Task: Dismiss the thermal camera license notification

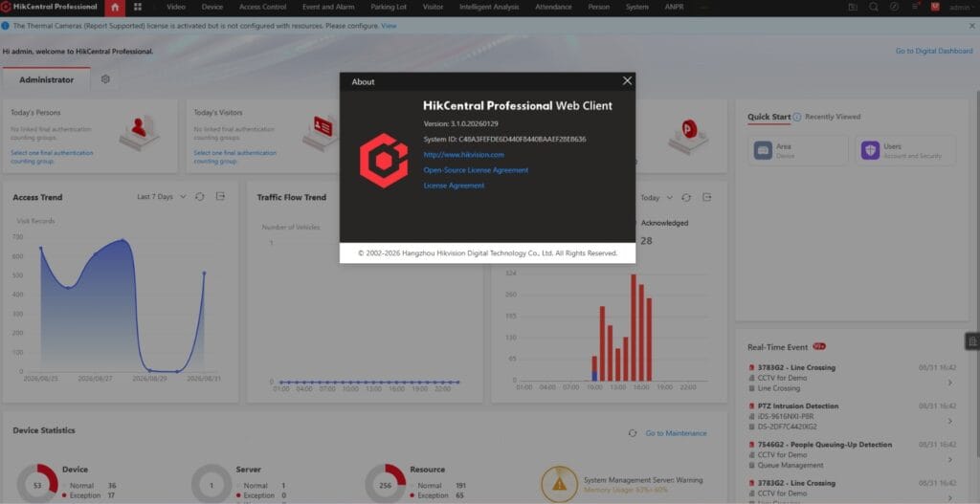Action: pos(972,26)
